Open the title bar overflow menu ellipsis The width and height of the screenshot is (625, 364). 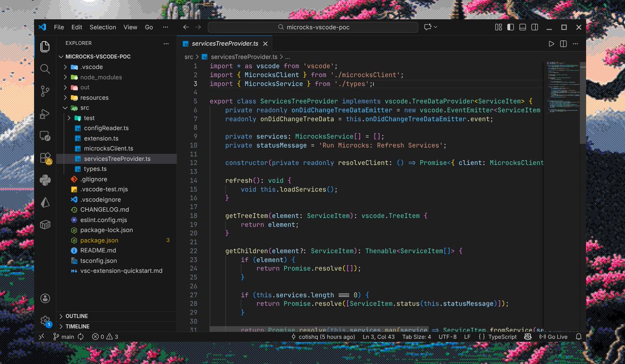(166, 27)
